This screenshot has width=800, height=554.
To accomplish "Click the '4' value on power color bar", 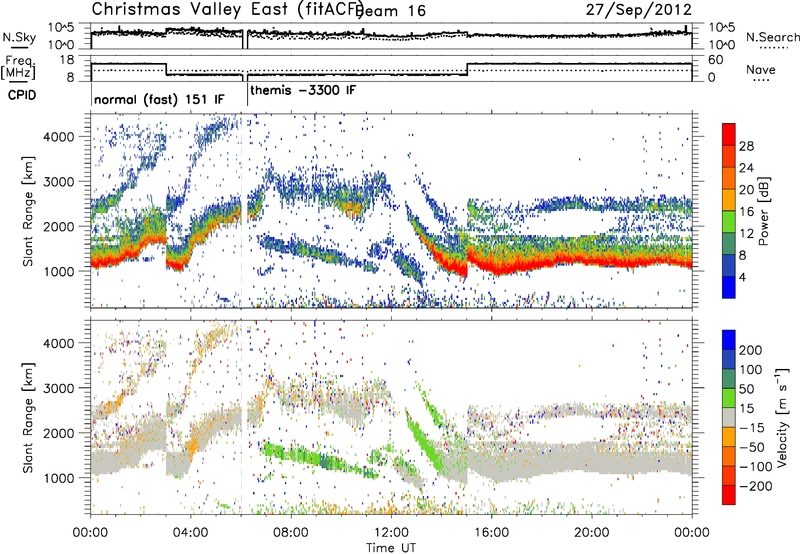I will point(742,277).
